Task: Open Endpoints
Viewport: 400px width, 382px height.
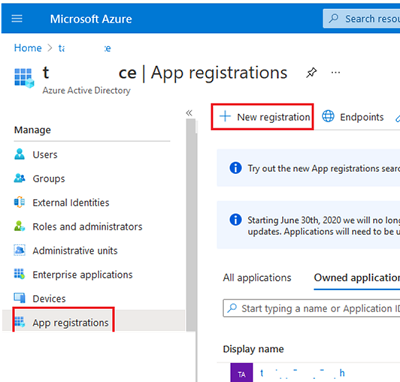Action: (353, 117)
